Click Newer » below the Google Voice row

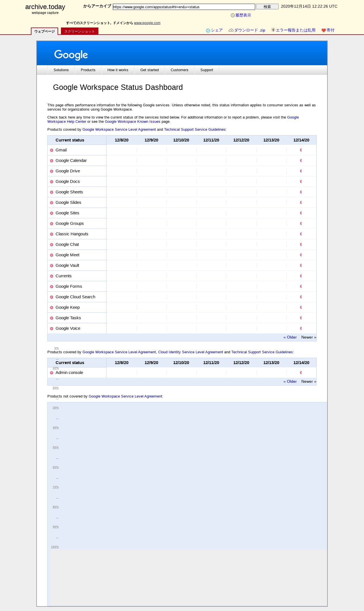pyautogui.click(x=309, y=337)
